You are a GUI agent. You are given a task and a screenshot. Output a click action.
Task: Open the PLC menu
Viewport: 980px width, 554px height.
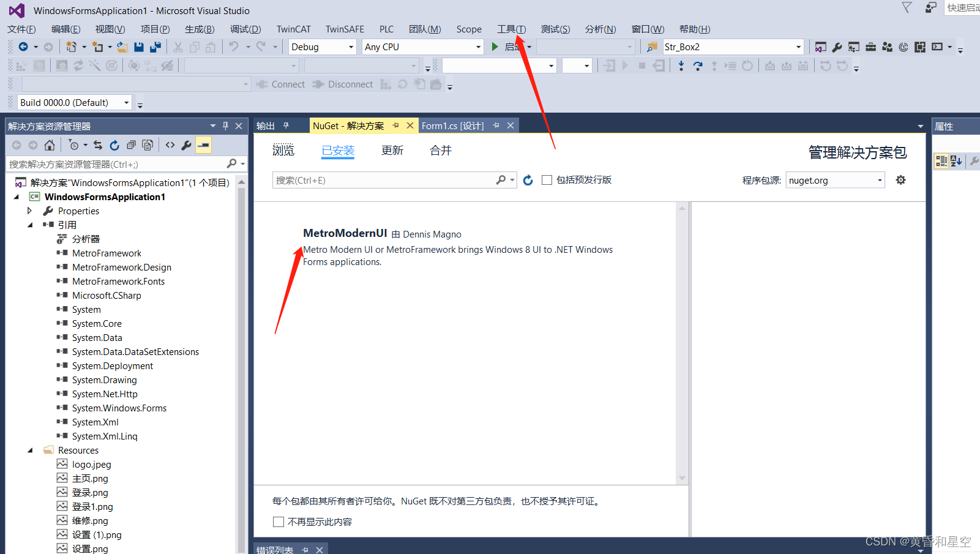coord(386,29)
